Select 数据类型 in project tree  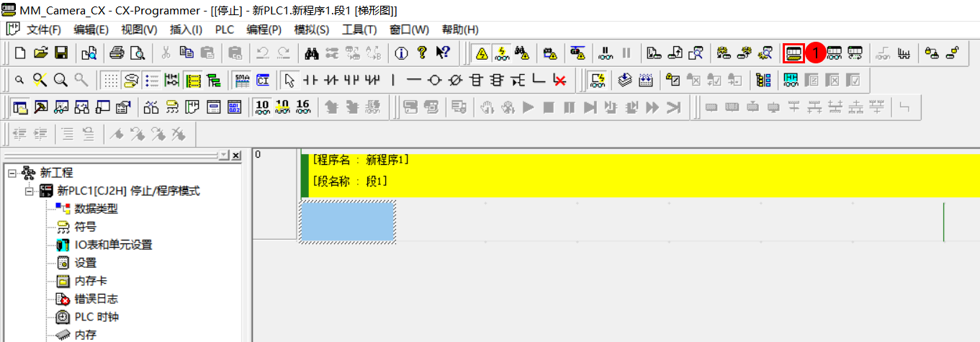[x=96, y=209]
